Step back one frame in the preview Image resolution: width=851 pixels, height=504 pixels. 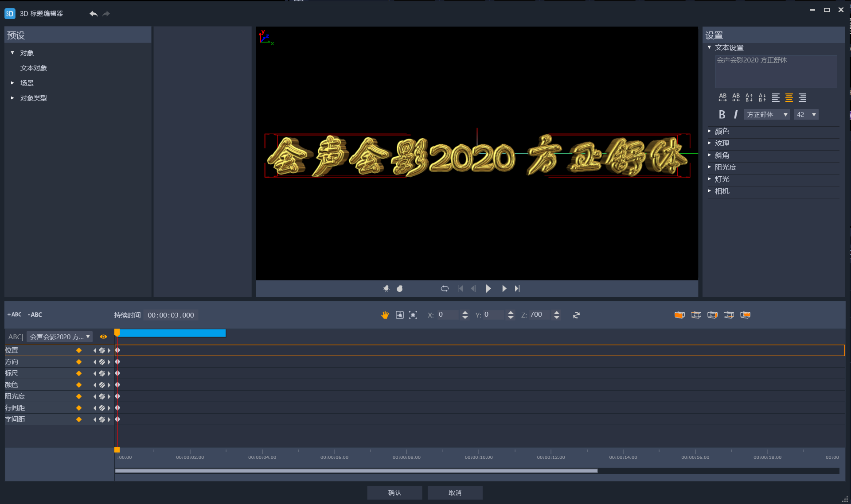[473, 288]
